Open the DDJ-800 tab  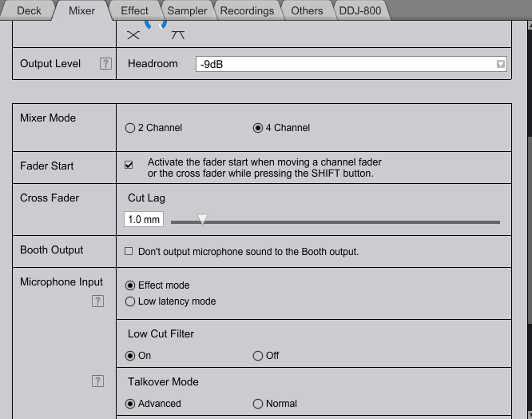(360, 10)
